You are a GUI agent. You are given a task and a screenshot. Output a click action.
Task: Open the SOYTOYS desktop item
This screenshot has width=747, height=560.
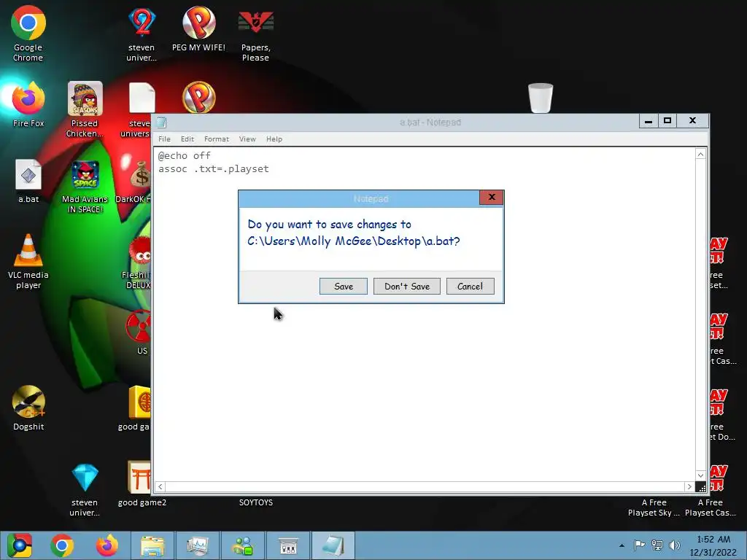pyautogui.click(x=256, y=502)
